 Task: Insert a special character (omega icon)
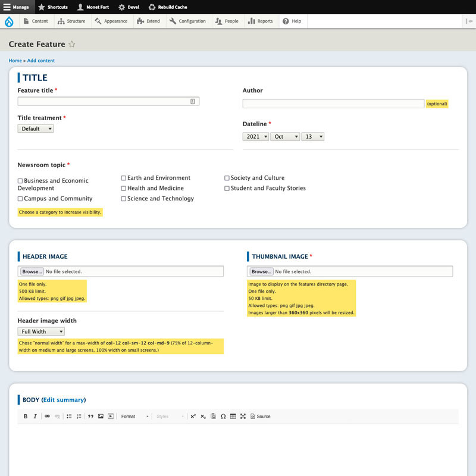[223, 416]
